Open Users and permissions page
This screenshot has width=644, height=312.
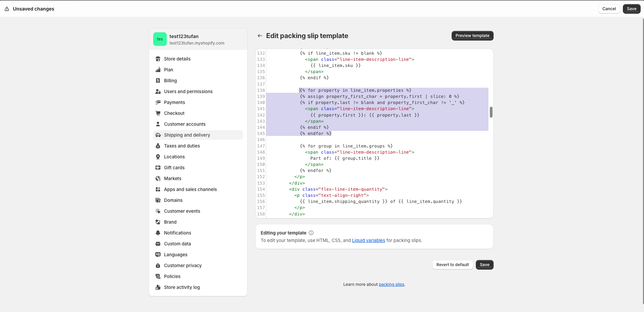198,91
